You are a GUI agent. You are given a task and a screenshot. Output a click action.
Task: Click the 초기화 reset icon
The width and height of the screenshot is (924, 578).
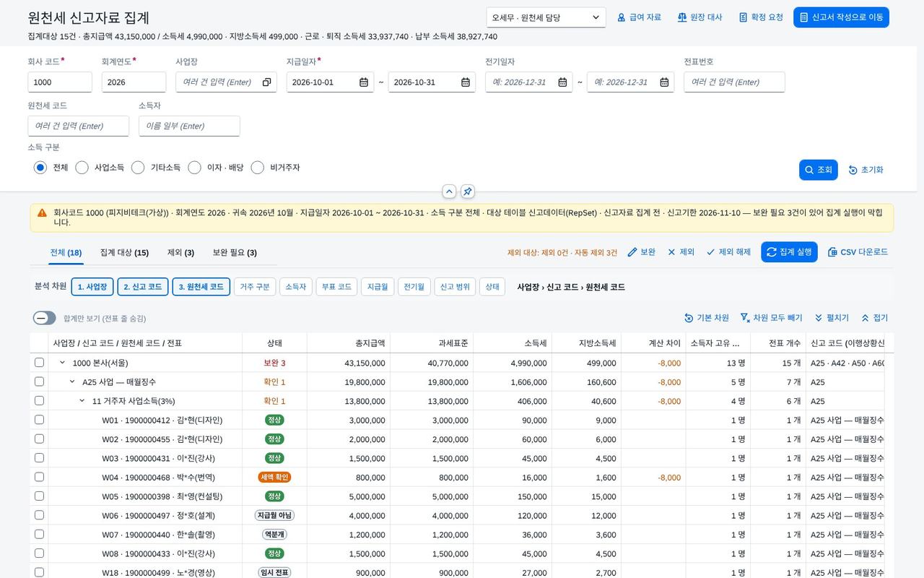(x=853, y=170)
